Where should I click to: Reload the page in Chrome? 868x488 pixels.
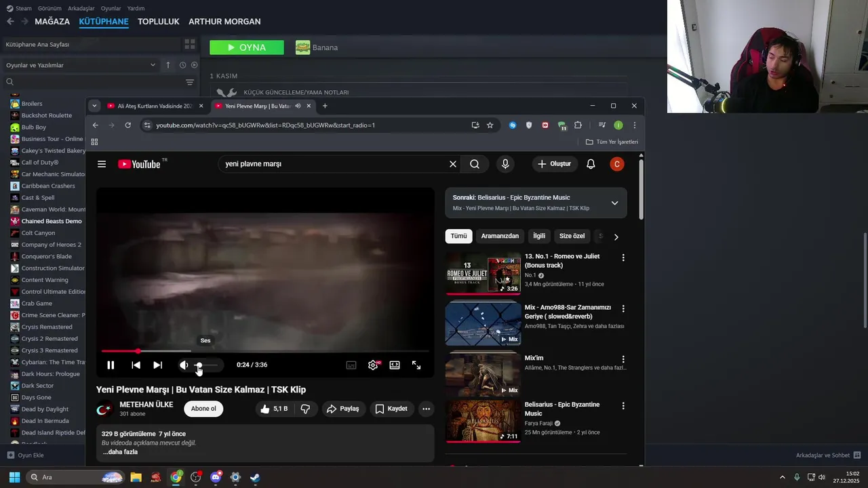(127, 125)
